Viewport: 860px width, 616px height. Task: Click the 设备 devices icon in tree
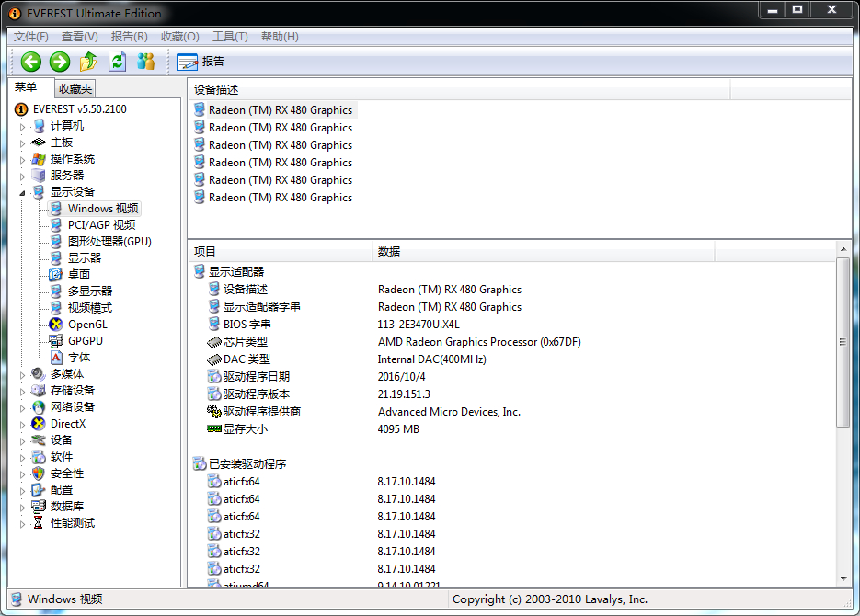click(x=39, y=440)
